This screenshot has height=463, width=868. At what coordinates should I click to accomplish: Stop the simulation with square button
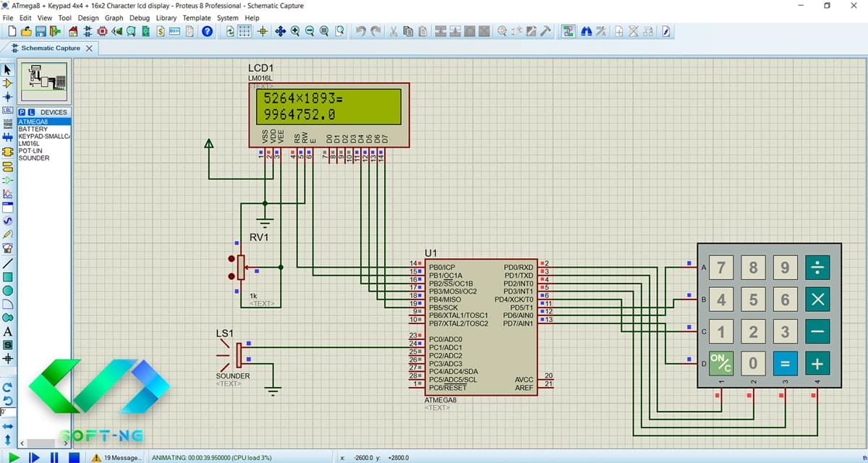click(74, 457)
